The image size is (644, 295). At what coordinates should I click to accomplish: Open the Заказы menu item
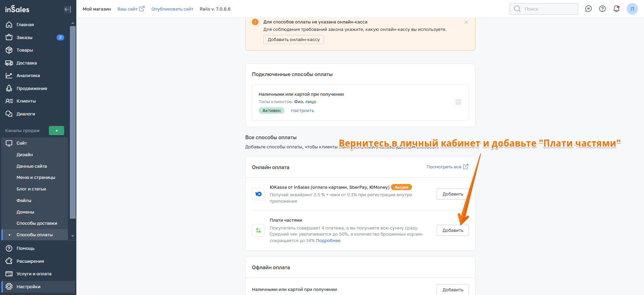coord(24,37)
